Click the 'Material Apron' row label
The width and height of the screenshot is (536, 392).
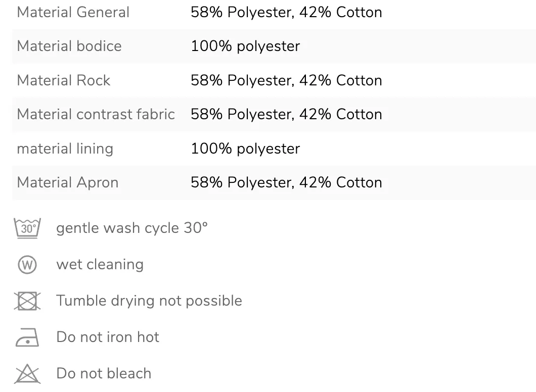[x=68, y=183]
